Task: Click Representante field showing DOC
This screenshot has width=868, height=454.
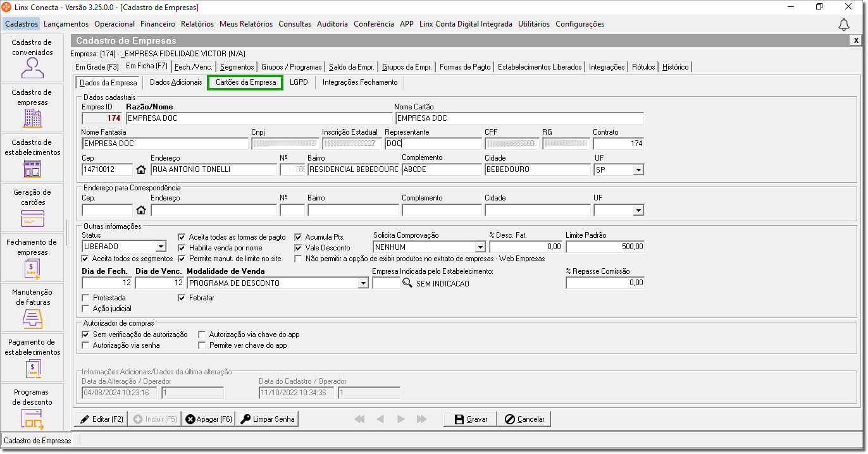Action: (x=433, y=144)
